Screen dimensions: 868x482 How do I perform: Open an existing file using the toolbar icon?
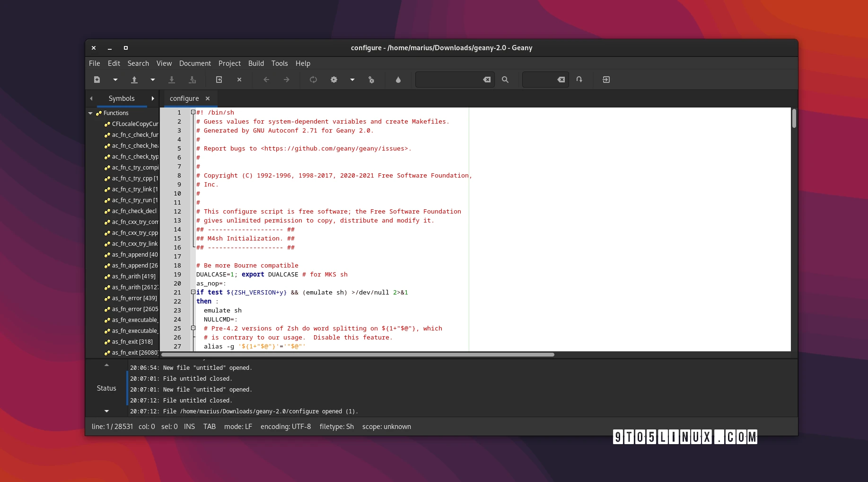click(134, 80)
